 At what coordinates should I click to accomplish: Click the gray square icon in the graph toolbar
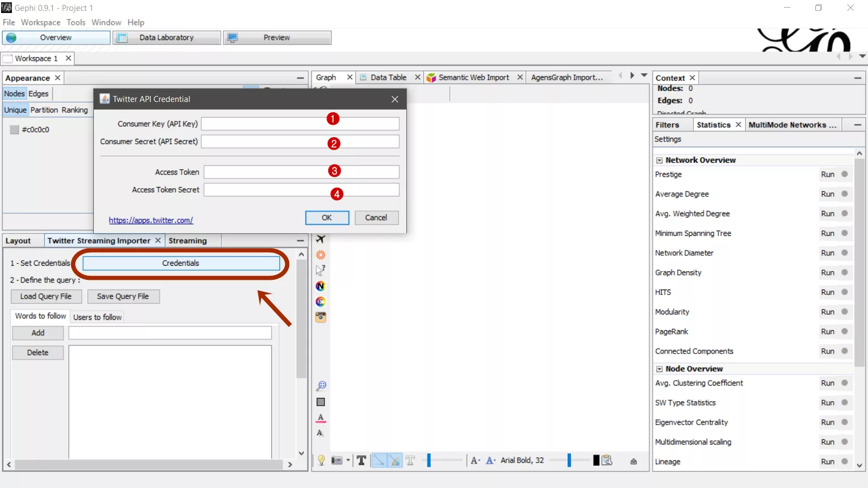(x=321, y=402)
